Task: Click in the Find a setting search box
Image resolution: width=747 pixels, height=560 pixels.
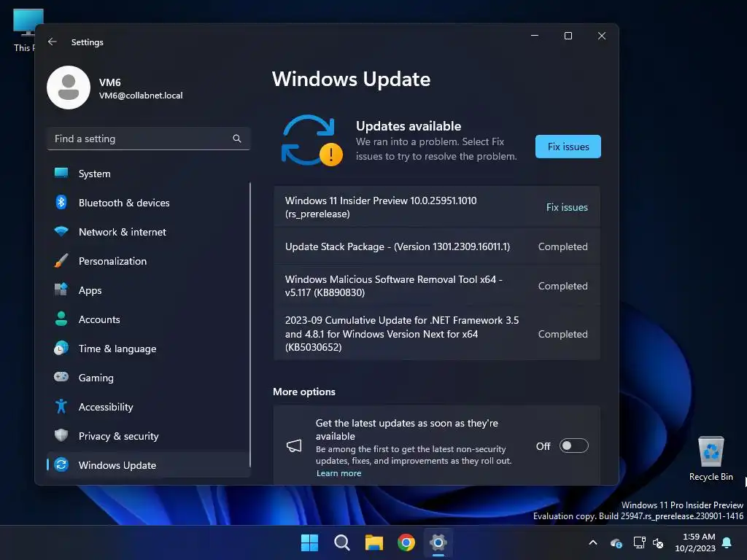Action: coord(148,139)
